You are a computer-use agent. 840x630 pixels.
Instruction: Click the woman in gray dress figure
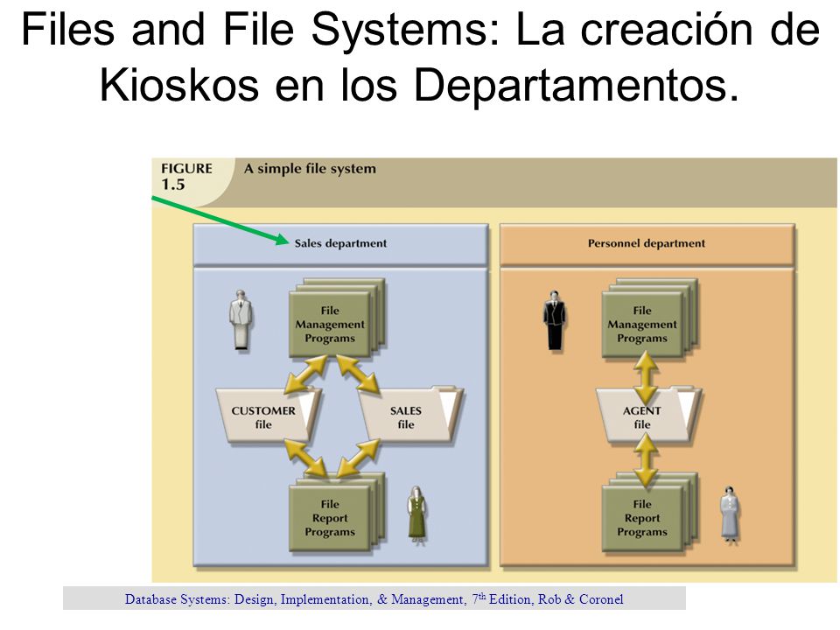[x=729, y=514]
